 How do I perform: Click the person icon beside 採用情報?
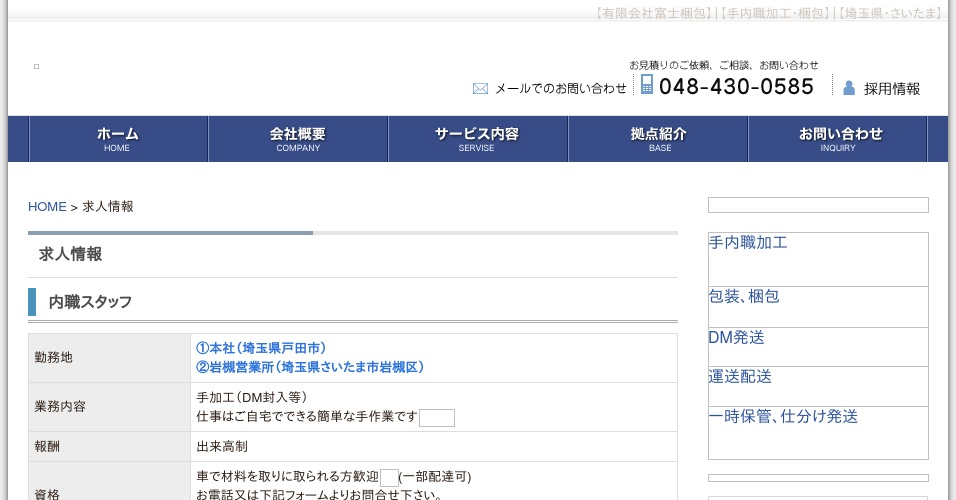click(849, 88)
